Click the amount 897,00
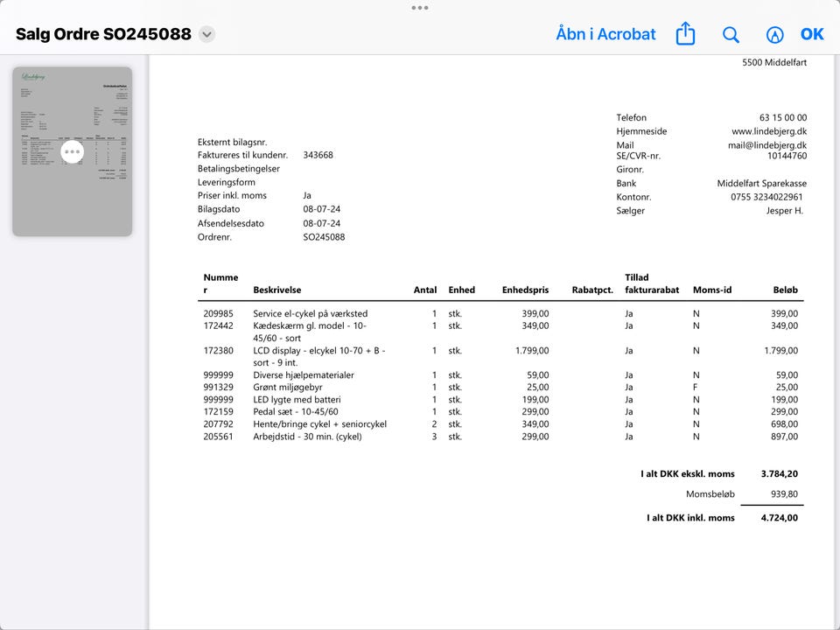This screenshot has width=840, height=630. pyautogui.click(x=784, y=437)
